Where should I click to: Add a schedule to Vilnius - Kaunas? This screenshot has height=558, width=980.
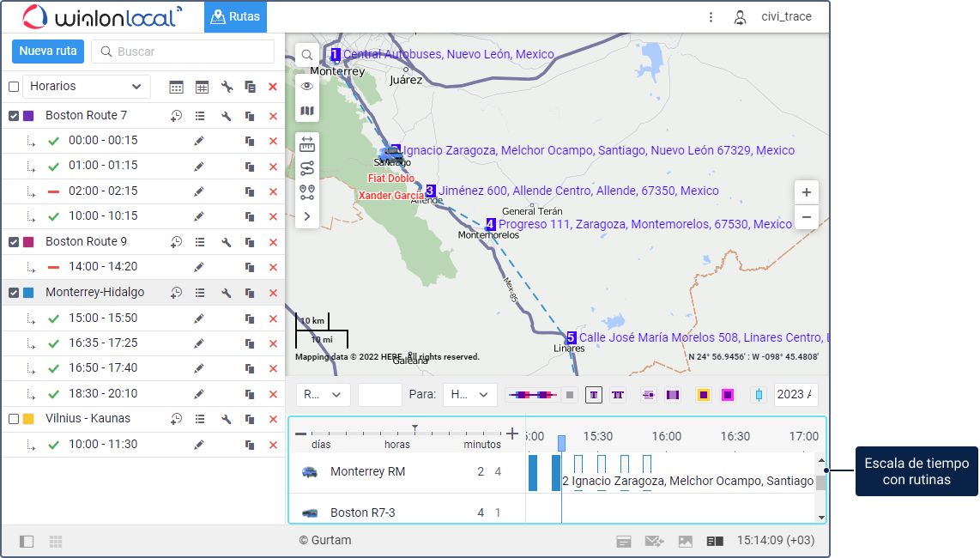[x=176, y=419]
